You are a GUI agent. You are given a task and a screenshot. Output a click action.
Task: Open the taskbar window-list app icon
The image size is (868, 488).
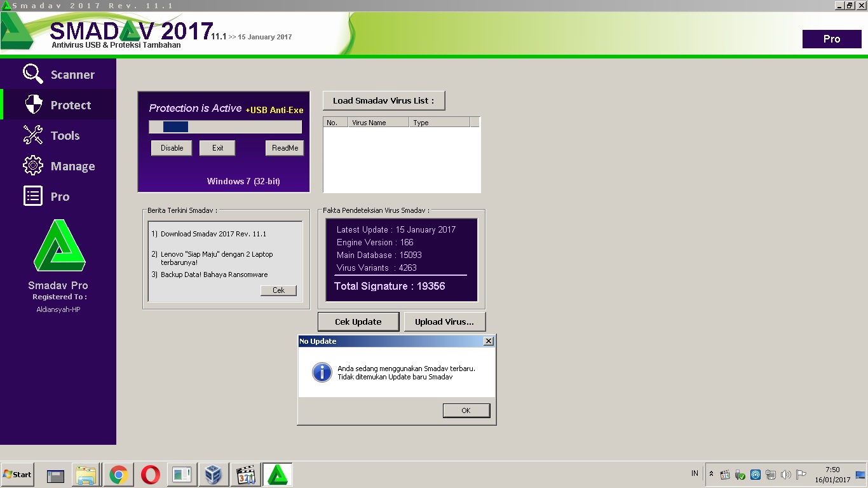[x=182, y=475]
